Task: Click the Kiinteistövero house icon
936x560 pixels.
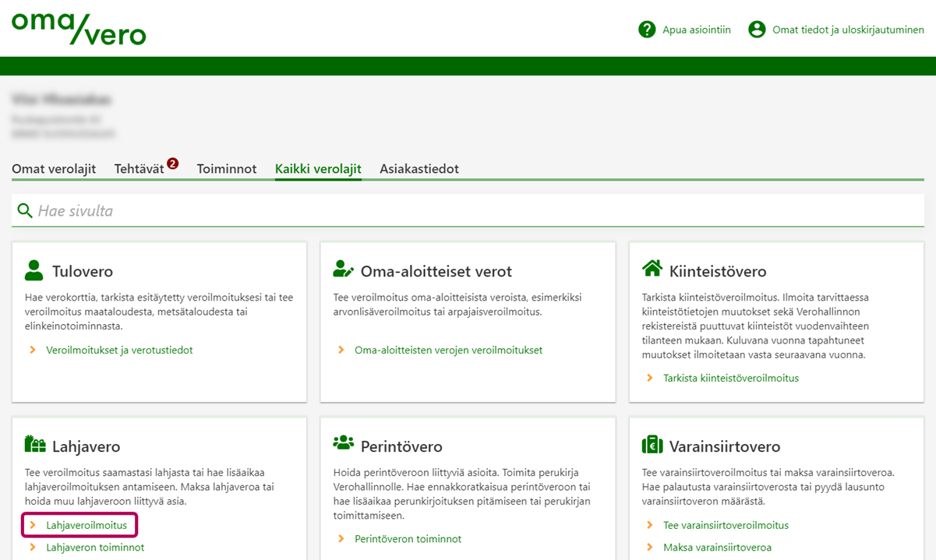Action: (x=652, y=269)
